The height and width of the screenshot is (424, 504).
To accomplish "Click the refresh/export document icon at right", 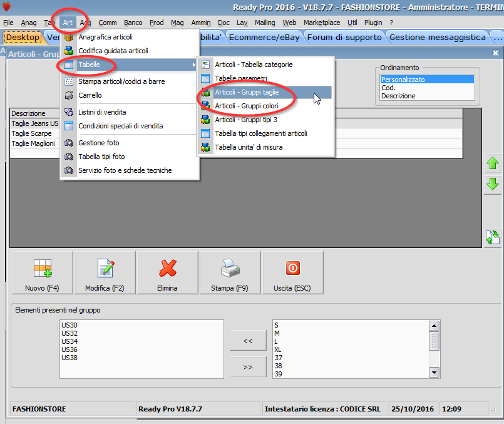I will pyautogui.click(x=493, y=237).
